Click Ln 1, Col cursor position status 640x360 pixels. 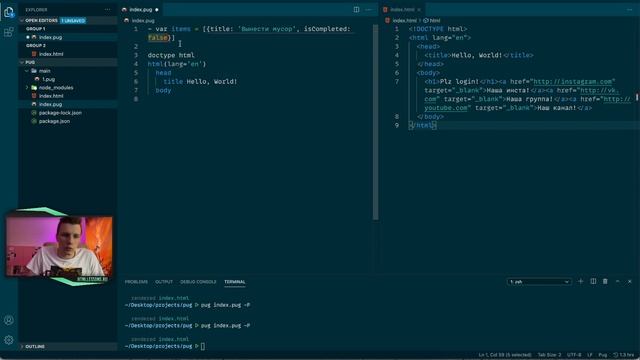click(505, 355)
